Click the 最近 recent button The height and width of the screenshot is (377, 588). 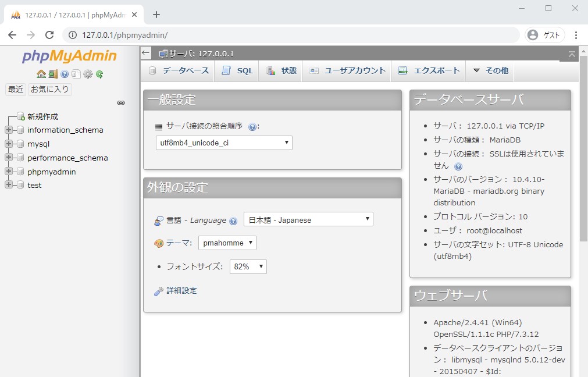point(15,89)
